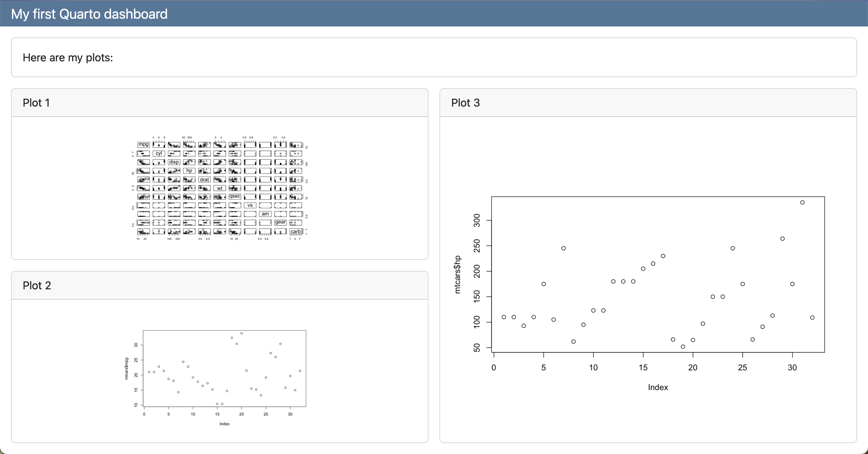Image resolution: width=868 pixels, height=454 pixels.
Task: Click the "vs" diagonal cell in Plot 1
Action: (250, 205)
